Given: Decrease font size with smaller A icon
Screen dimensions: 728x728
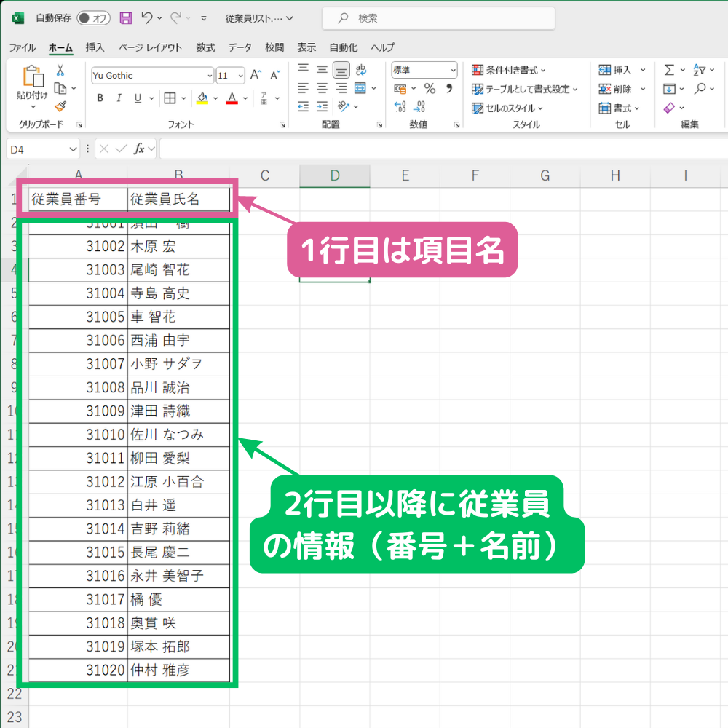Looking at the screenshot, I should coord(275,75).
